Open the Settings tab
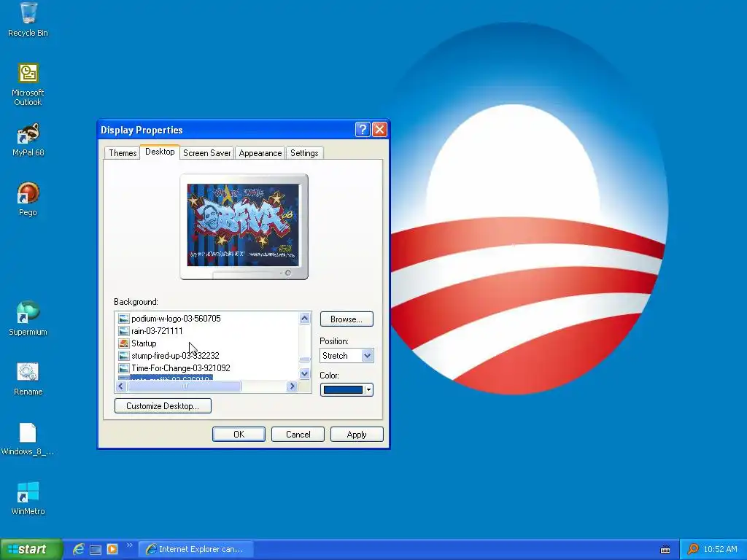This screenshot has height=560, width=747. [x=304, y=153]
